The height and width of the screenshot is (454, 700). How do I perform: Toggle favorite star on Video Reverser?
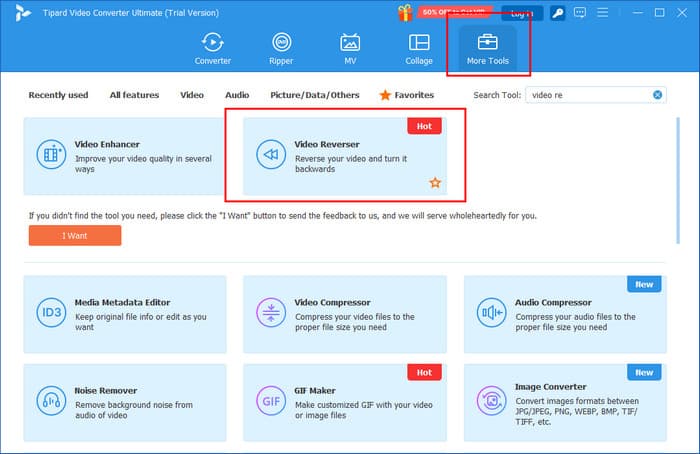435,183
